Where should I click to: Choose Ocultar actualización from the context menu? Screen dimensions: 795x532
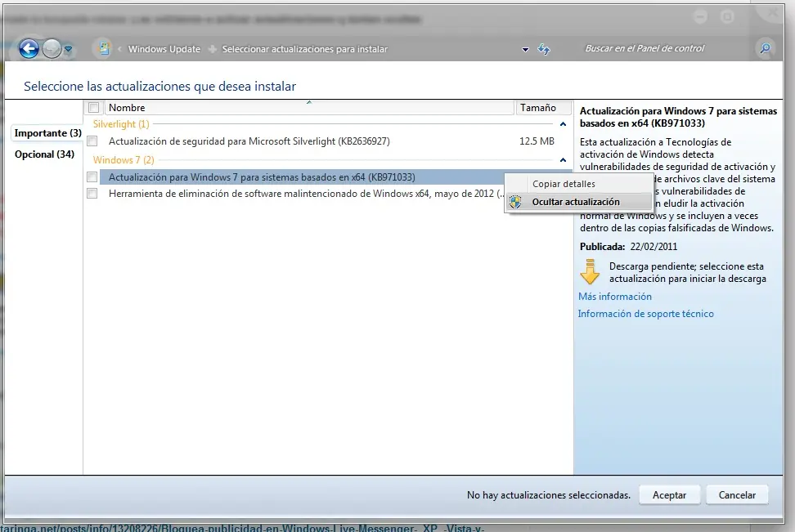tap(578, 202)
